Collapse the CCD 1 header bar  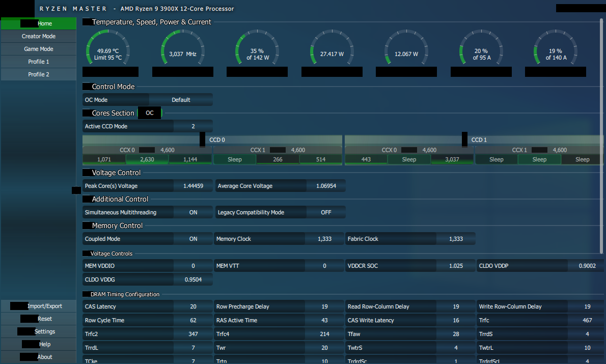479,139
